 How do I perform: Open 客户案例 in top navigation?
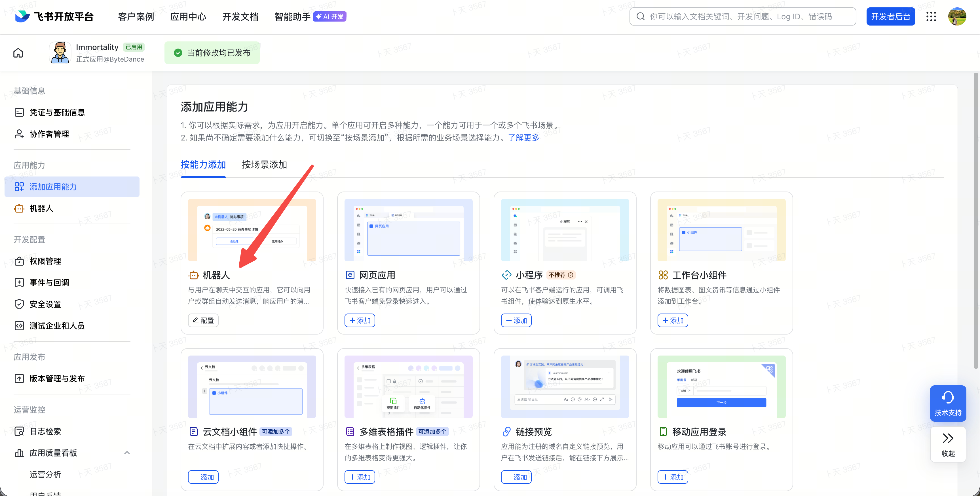(x=136, y=16)
